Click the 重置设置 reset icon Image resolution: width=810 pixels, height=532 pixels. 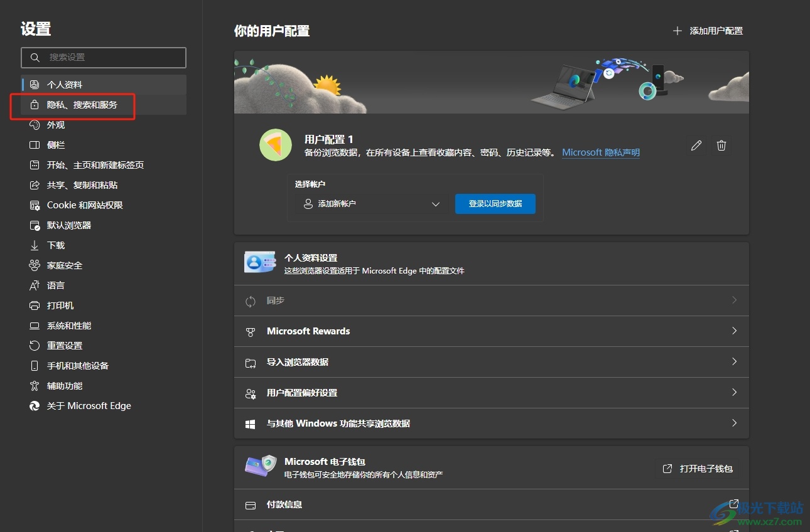click(x=35, y=346)
